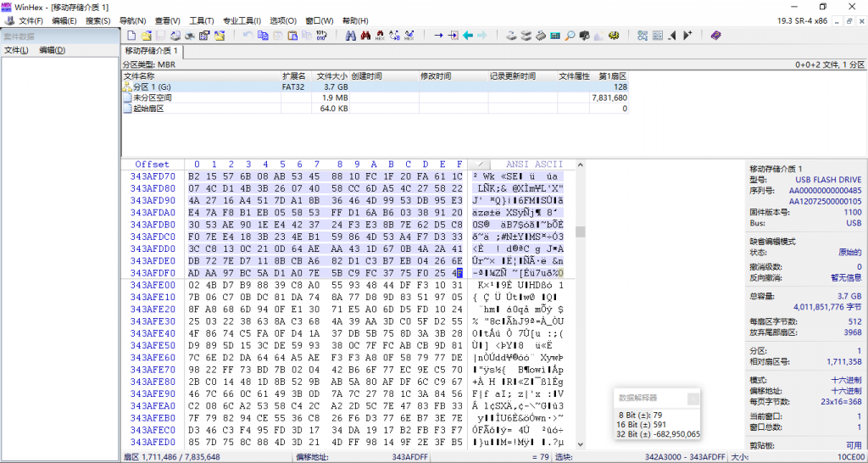Viewport: 868px width, 463px height.
Task: Open the 搜索(S) menu
Action: pyautogui.click(x=97, y=20)
